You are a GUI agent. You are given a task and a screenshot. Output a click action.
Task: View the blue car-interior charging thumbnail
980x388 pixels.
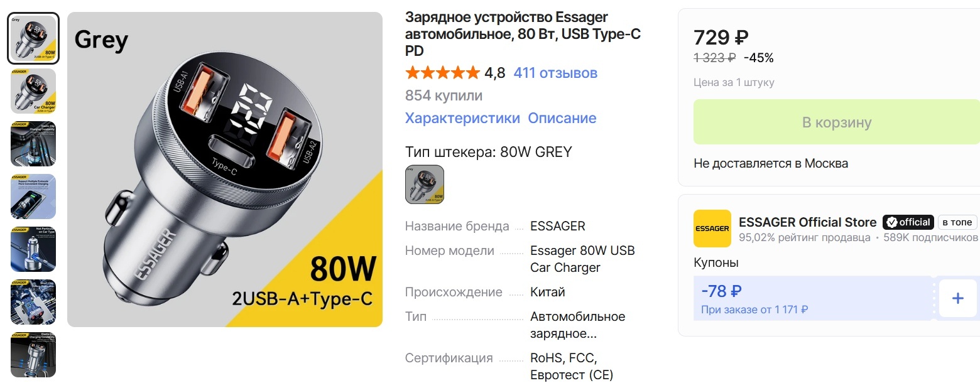(33, 144)
